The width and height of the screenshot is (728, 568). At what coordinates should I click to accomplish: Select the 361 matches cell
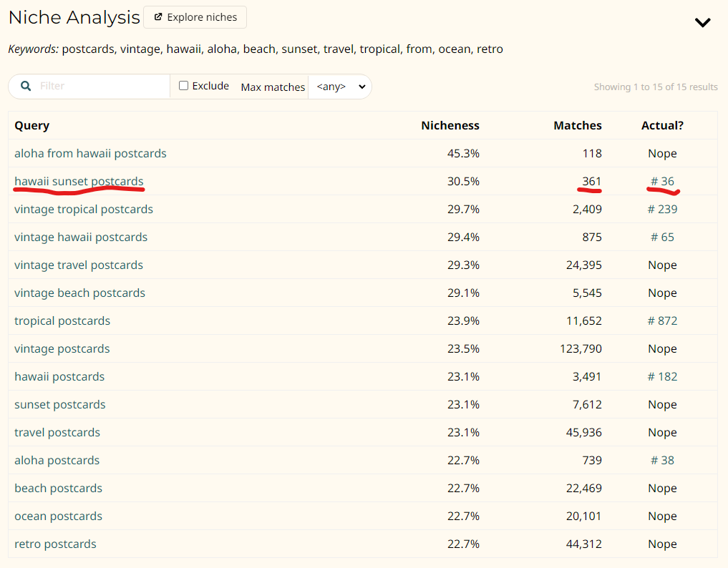(x=592, y=182)
